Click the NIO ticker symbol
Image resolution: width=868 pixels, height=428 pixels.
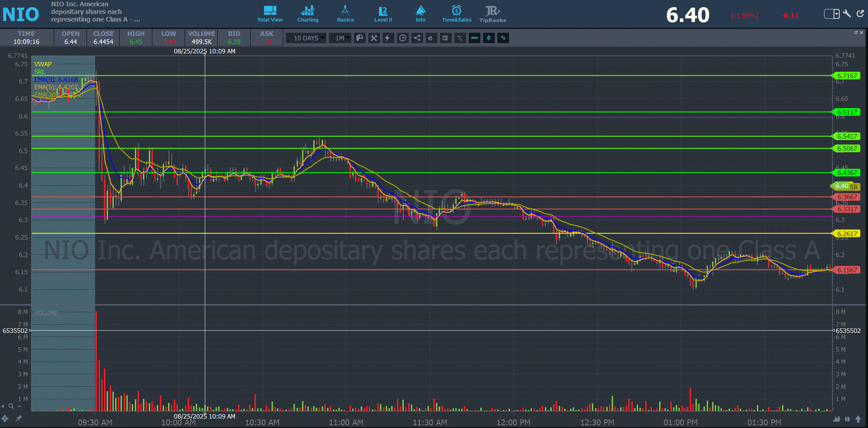(21, 15)
